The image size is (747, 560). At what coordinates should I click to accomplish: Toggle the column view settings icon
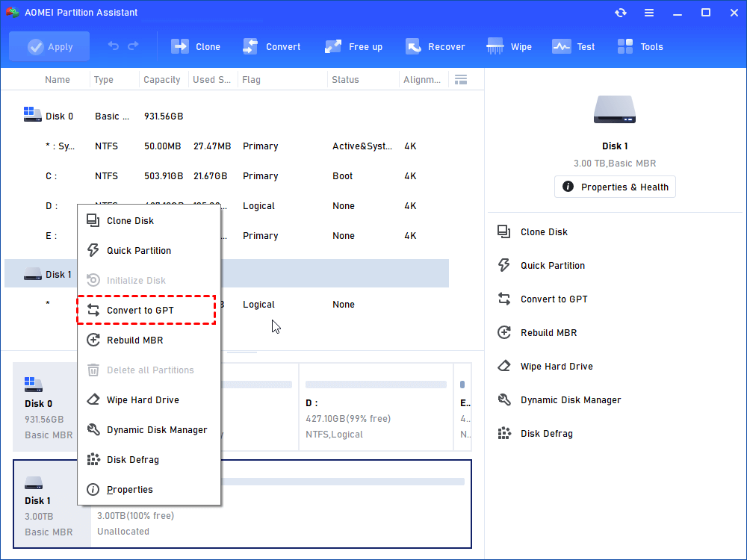[461, 79]
